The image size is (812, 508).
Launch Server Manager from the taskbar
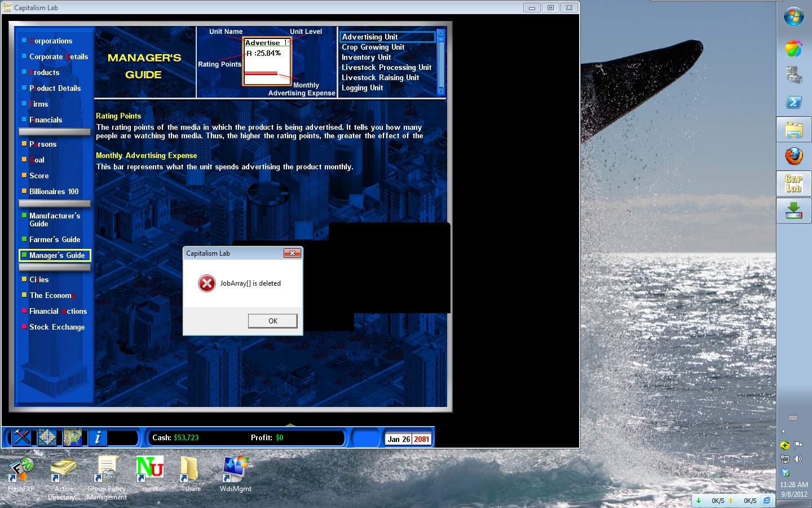coord(794,75)
